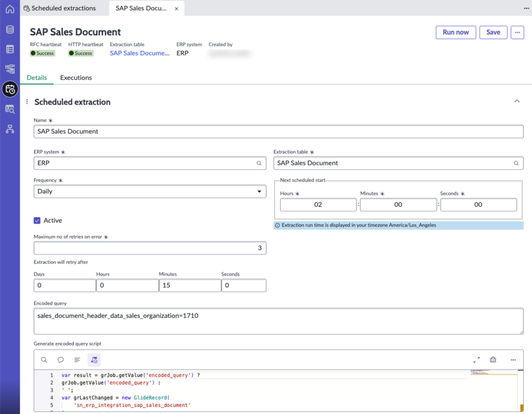
Task: Toggle comment icon in script editor
Action: [x=61, y=360]
